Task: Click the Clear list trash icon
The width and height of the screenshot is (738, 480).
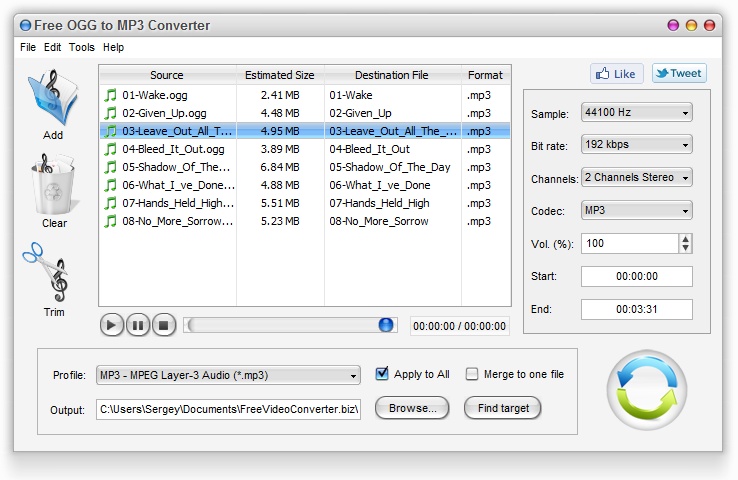Action: (x=53, y=184)
